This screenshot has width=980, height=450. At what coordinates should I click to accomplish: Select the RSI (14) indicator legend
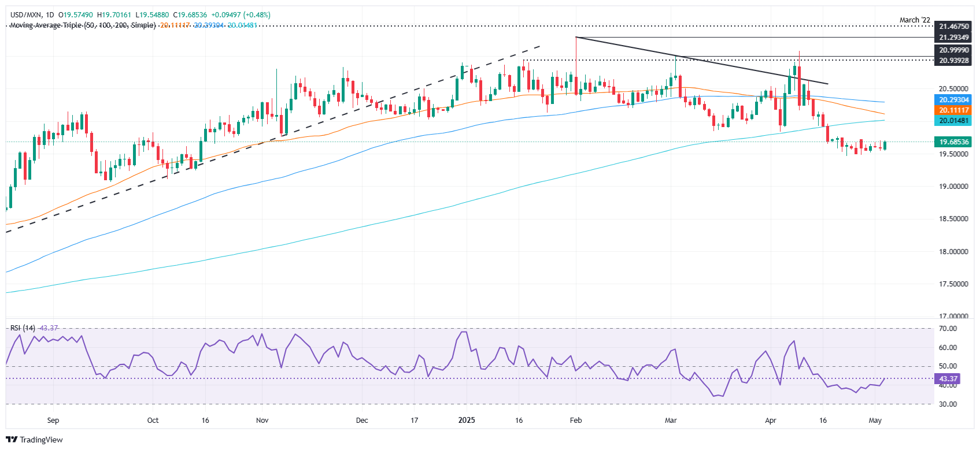[23, 328]
